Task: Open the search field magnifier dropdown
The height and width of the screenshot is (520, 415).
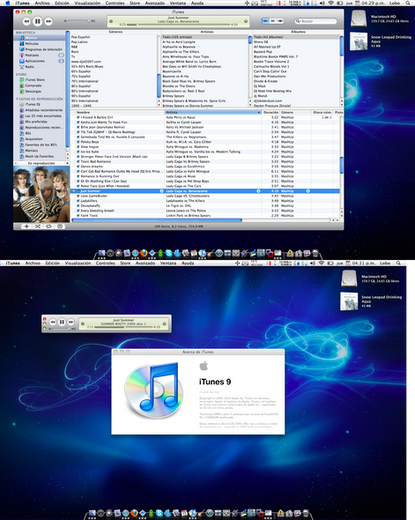Action: coord(298,21)
